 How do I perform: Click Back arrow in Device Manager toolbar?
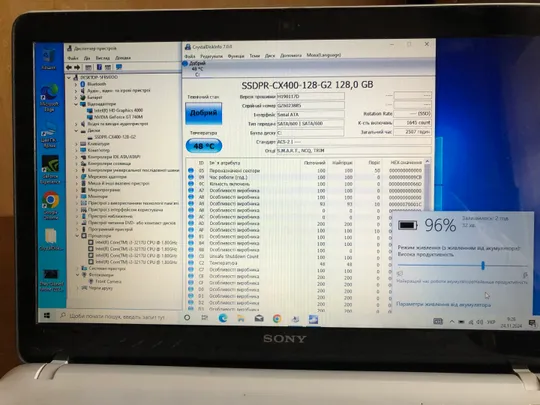(69, 68)
